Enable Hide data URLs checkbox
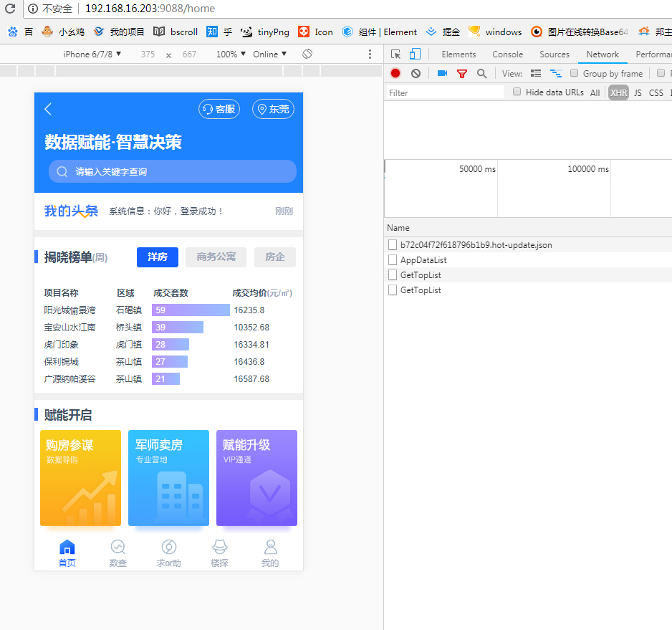The width and height of the screenshot is (672, 630). (x=517, y=91)
